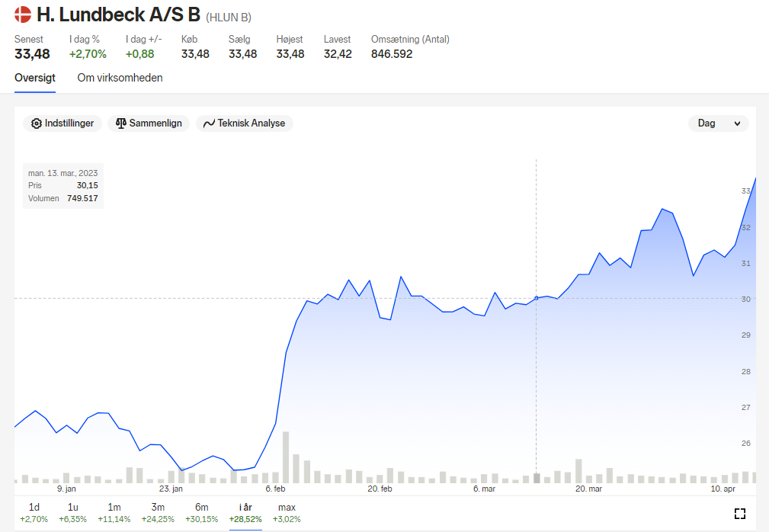
Task: Click the 20. mar axis label
Action: pyautogui.click(x=588, y=489)
